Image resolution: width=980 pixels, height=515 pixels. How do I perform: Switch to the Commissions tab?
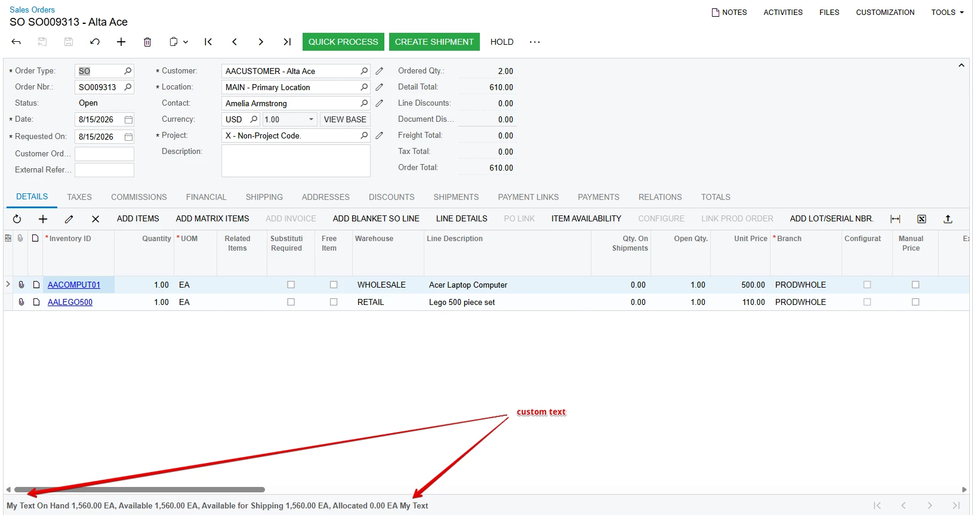(x=139, y=197)
